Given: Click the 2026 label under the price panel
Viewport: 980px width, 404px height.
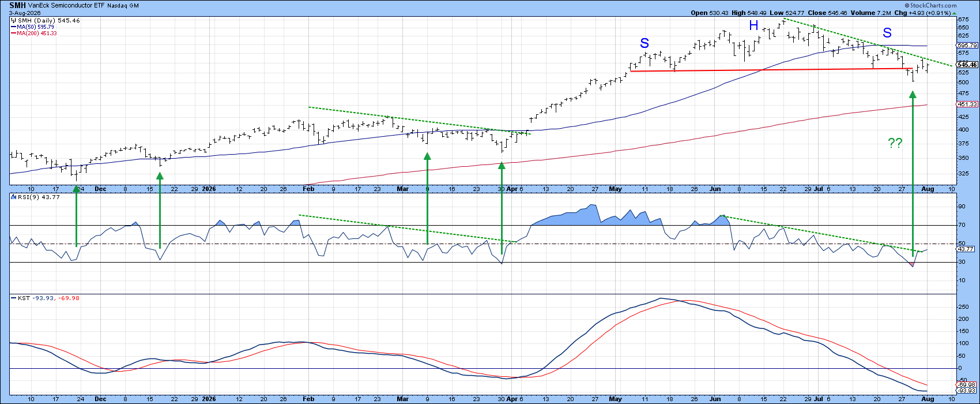Looking at the screenshot, I should tap(208, 189).
